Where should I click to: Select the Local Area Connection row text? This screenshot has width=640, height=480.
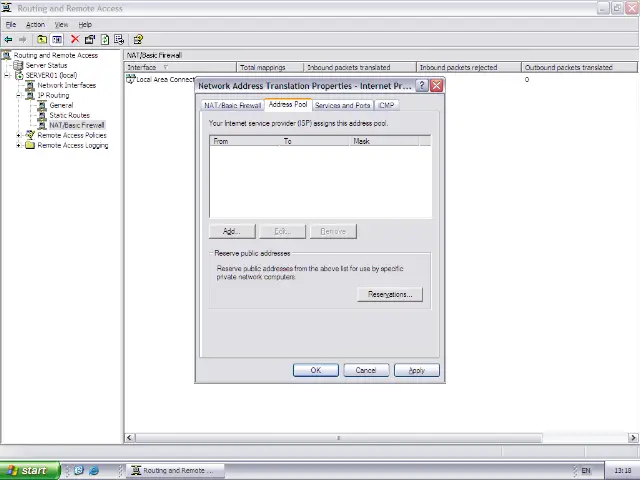pos(165,79)
